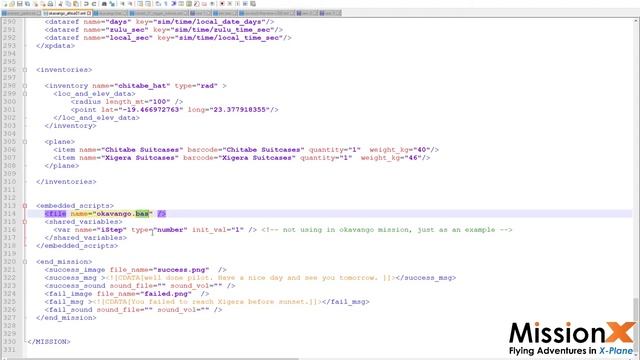Open Replace using the Replace toolbar icon
Viewport: 640px width, 360px height.
(112, 4)
